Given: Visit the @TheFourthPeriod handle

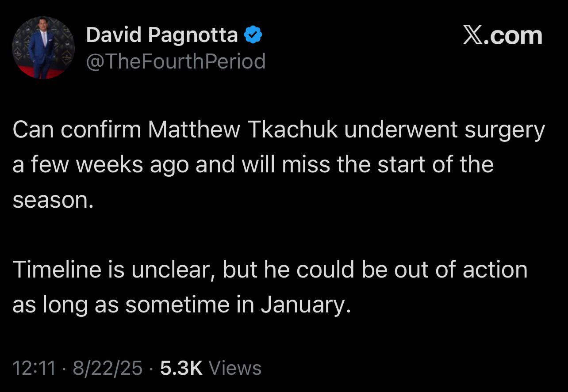Looking at the screenshot, I should coord(176,61).
